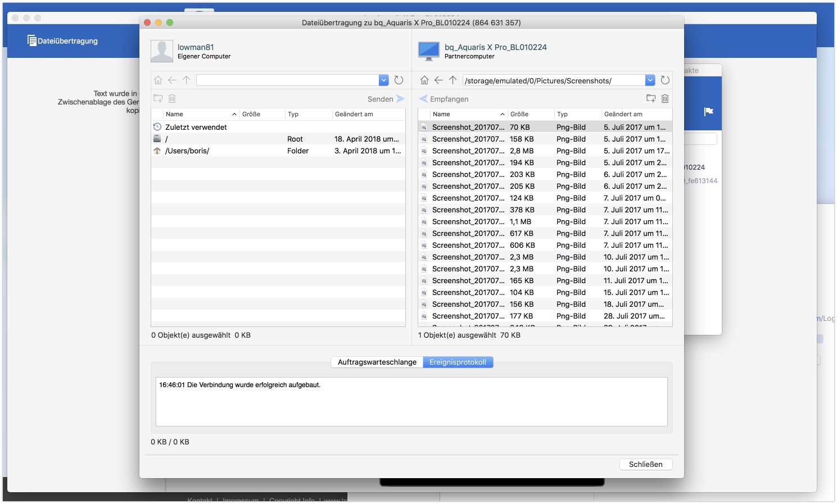Select the Zuletzt verwendet entry
The width and height of the screenshot is (837, 504).
(x=278, y=127)
